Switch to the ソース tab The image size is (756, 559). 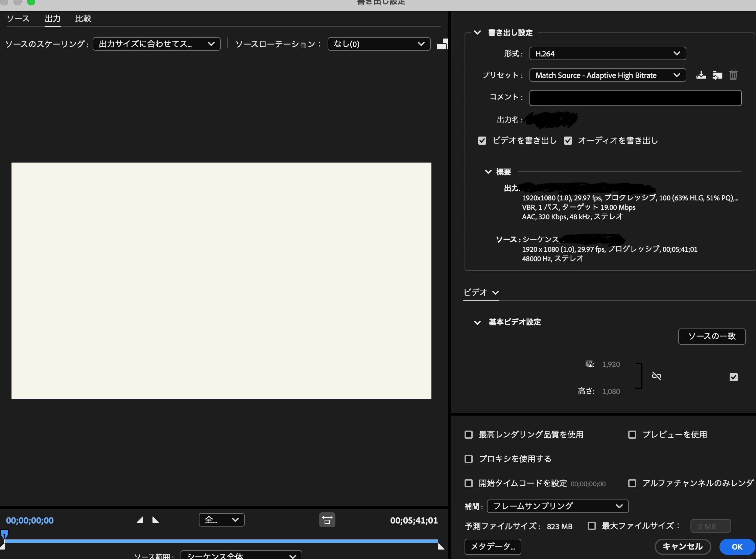(x=18, y=19)
